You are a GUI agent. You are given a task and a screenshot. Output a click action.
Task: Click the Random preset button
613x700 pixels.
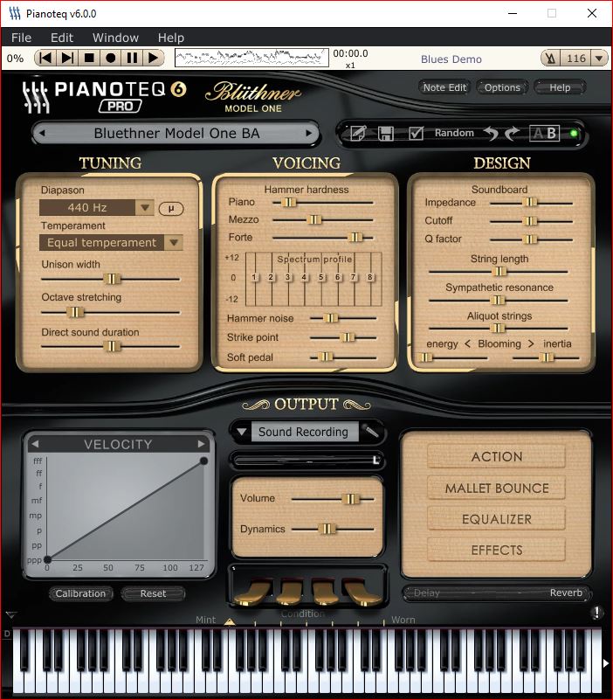[454, 133]
